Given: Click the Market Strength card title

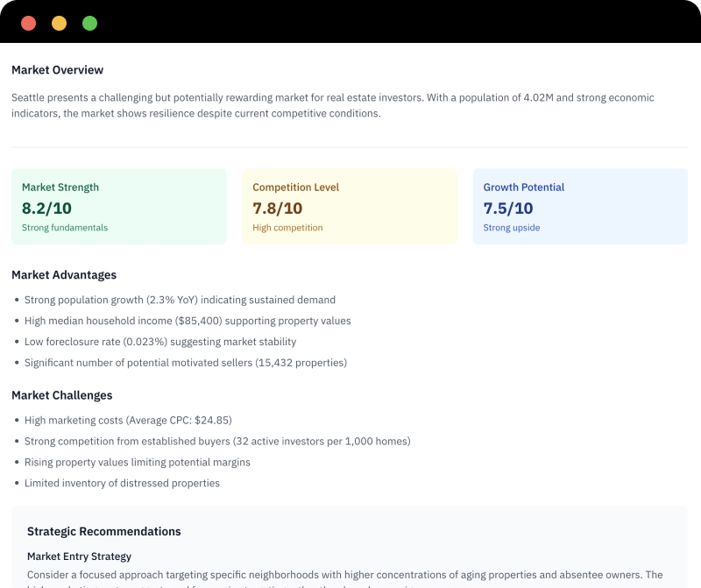Looking at the screenshot, I should [60, 188].
